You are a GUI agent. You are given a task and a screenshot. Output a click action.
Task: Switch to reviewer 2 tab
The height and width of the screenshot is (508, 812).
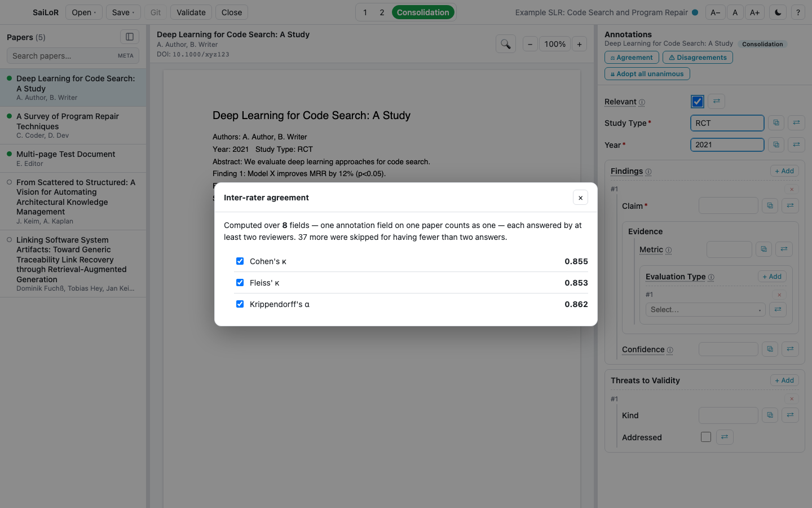(x=382, y=12)
